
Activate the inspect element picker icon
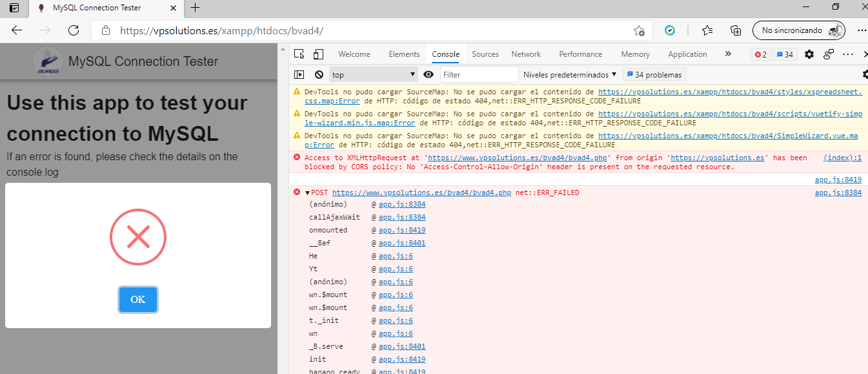coord(299,54)
